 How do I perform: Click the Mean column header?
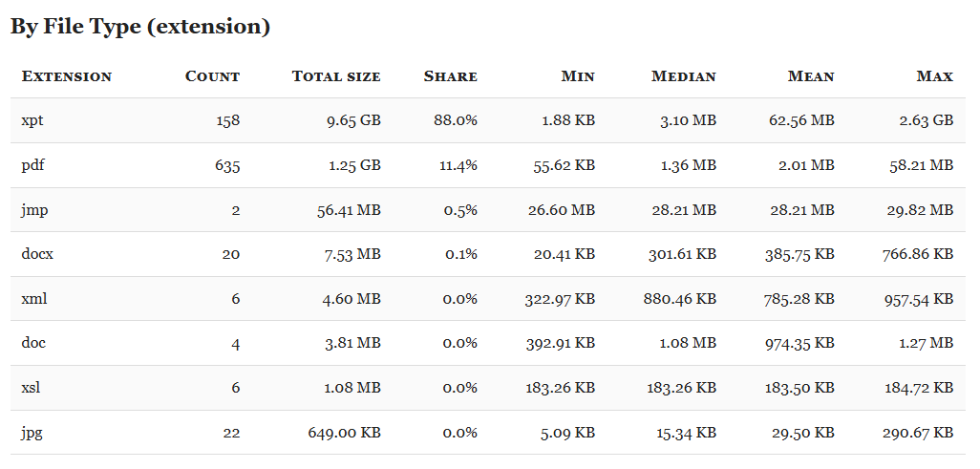pyautogui.click(x=811, y=76)
